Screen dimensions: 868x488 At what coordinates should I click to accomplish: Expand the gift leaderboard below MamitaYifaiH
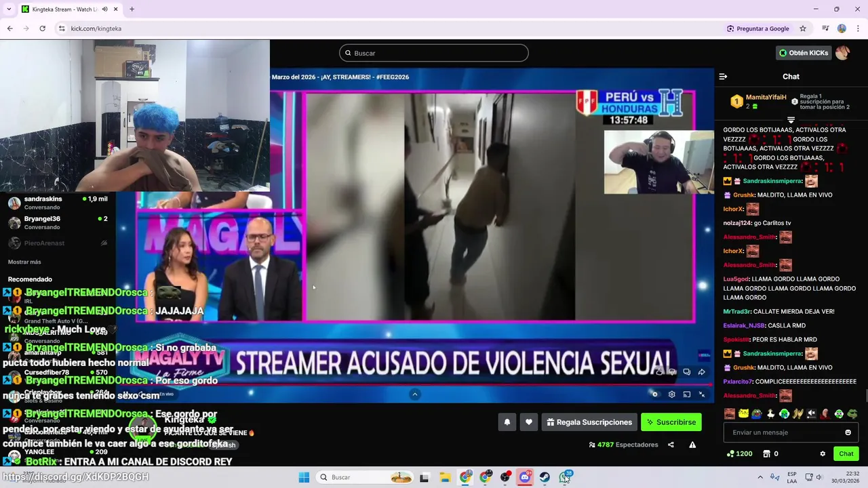tap(791, 120)
